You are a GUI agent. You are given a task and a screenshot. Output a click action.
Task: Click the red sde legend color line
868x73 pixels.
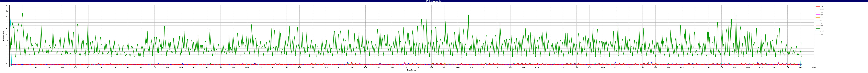click(x=818, y=6)
